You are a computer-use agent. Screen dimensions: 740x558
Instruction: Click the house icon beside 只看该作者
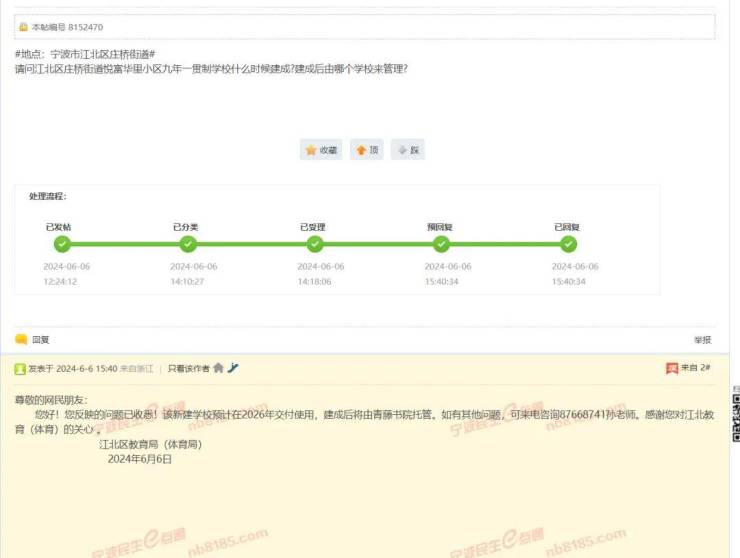218,368
